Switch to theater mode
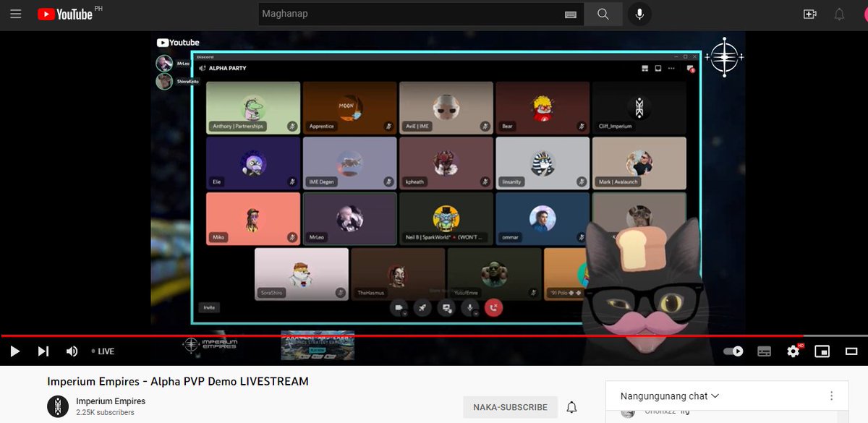 [851, 351]
